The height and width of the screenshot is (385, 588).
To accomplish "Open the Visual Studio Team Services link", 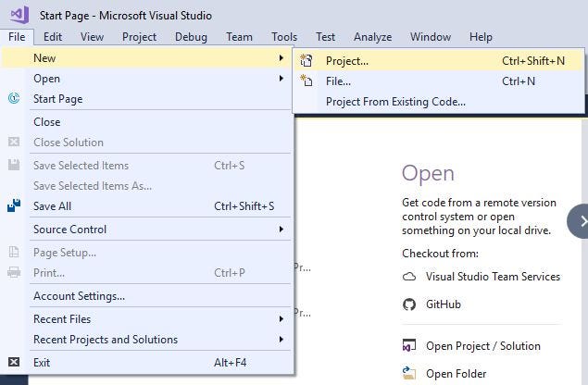I will [493, 277].
